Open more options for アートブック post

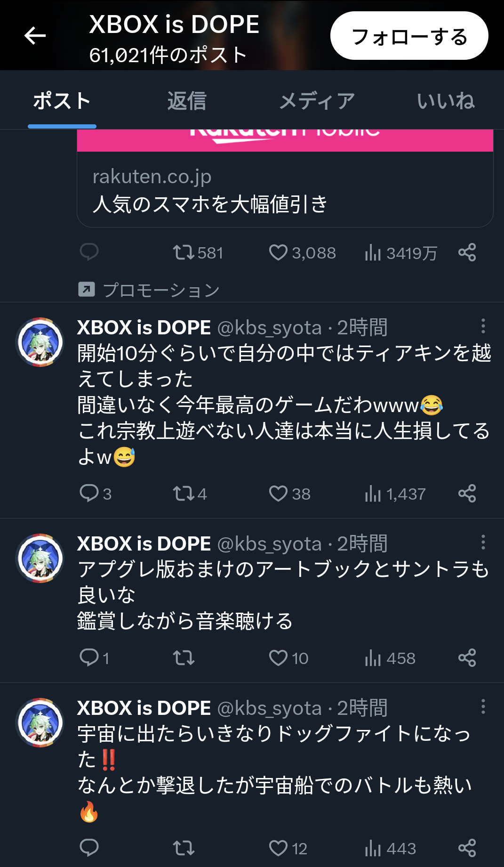483,542
